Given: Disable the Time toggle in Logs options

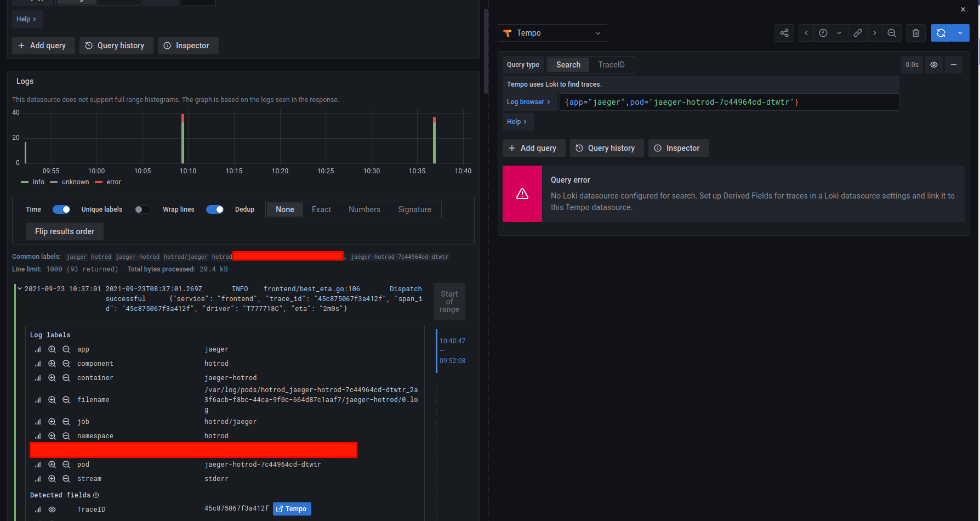Looking at the screenshot, I should coord(61,209).
